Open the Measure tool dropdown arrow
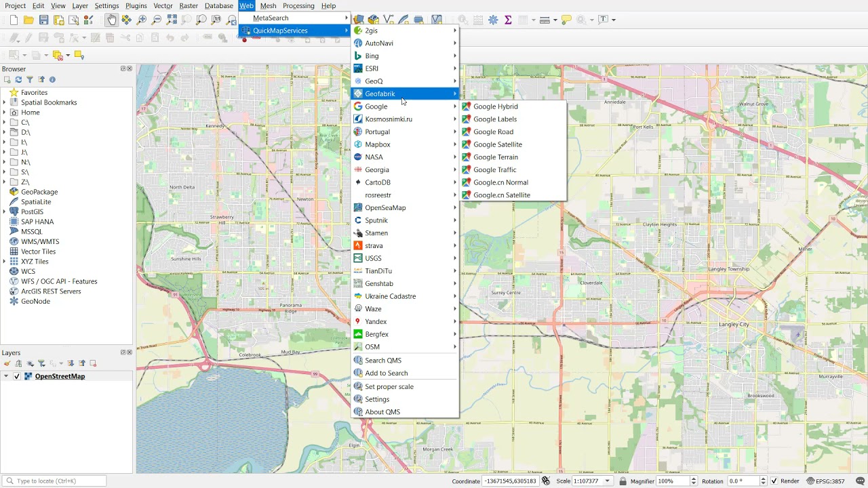The height and width of the screenshot is (488, 868). [x=555, y=20]
